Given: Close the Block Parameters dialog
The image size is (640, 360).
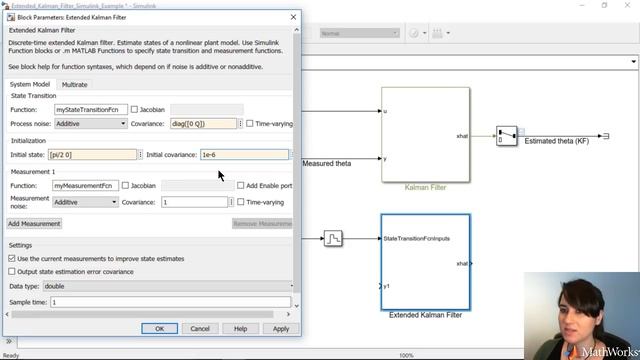Looking at the screenshot, I should coord(293,17).
